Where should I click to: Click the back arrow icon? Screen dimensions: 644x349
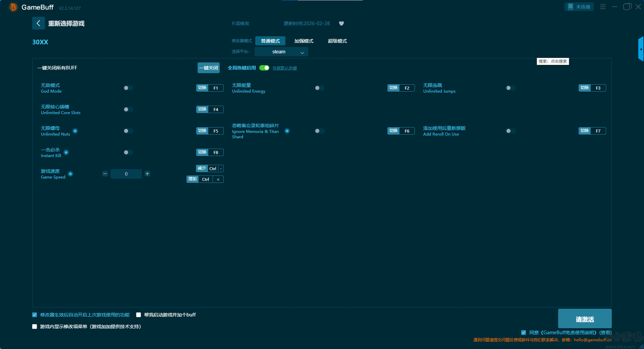point(38,23)
